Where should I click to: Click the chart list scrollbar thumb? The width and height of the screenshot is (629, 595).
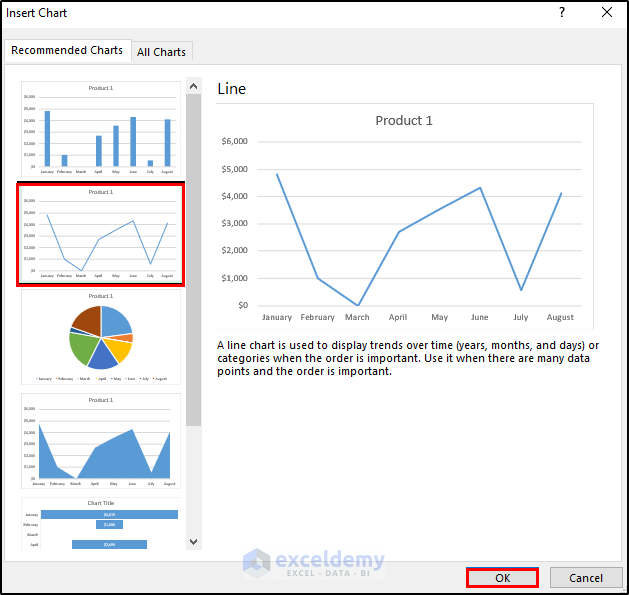(x=193, y=260)
